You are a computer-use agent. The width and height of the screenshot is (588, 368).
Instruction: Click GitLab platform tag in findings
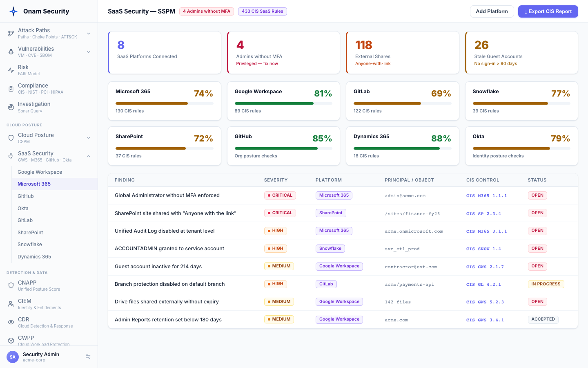point(326,284)
